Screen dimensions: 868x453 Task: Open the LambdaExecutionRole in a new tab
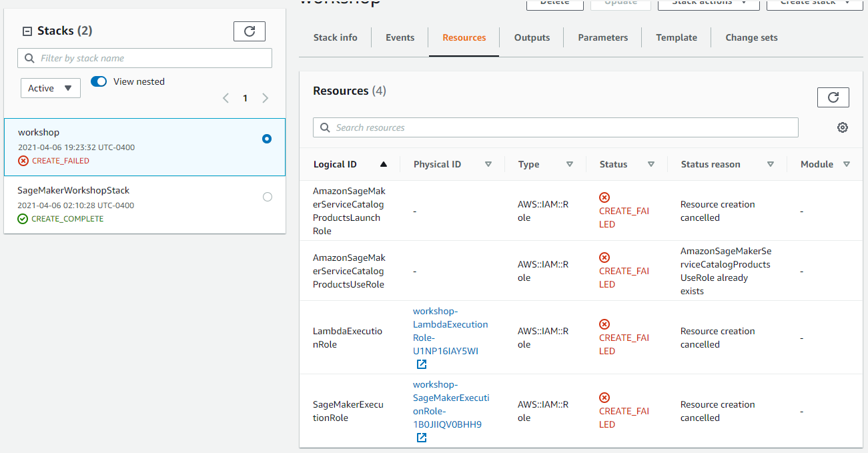[x=421, y=364]
